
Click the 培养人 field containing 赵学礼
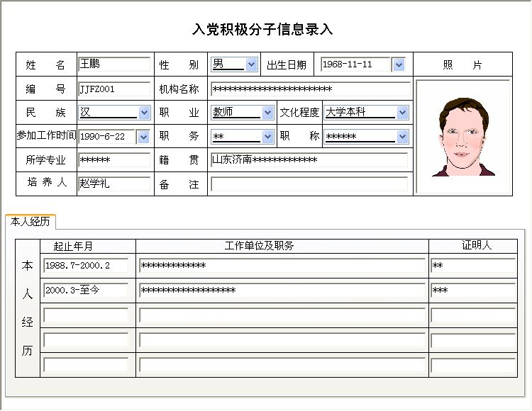pyautogui.click(x=113, y=184)
